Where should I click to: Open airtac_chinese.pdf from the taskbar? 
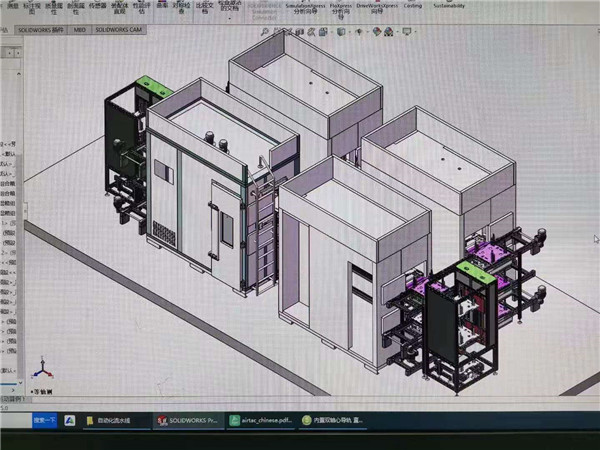click(x=260, y=421)
